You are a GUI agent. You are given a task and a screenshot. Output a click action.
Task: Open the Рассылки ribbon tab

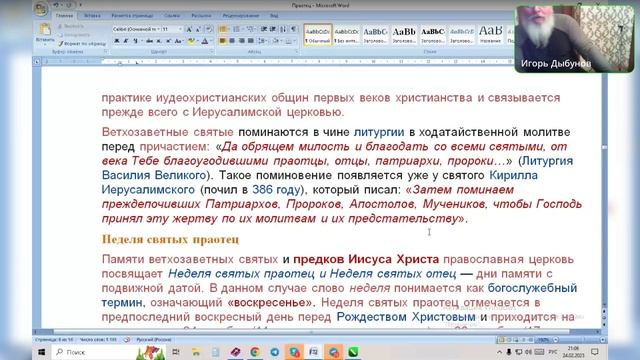201,16
